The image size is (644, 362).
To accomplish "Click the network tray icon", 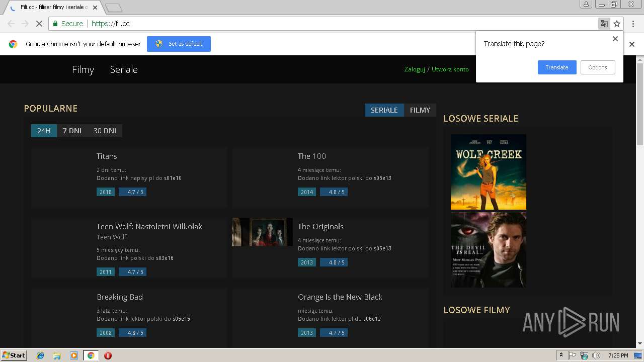I will coord(584,355).
